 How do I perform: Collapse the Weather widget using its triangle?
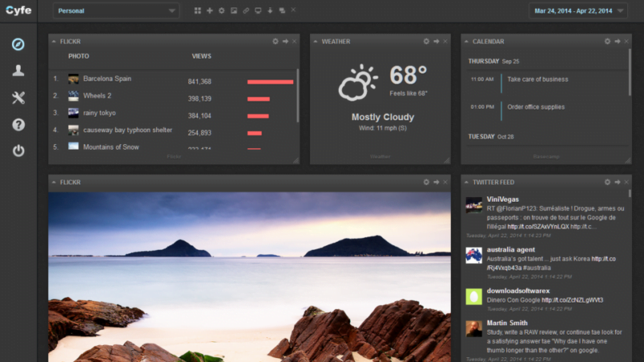click(x=316, y=41)
